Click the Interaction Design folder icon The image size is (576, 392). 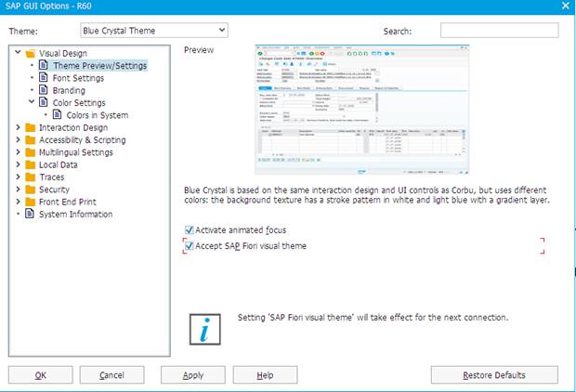[x=30, y=127]
